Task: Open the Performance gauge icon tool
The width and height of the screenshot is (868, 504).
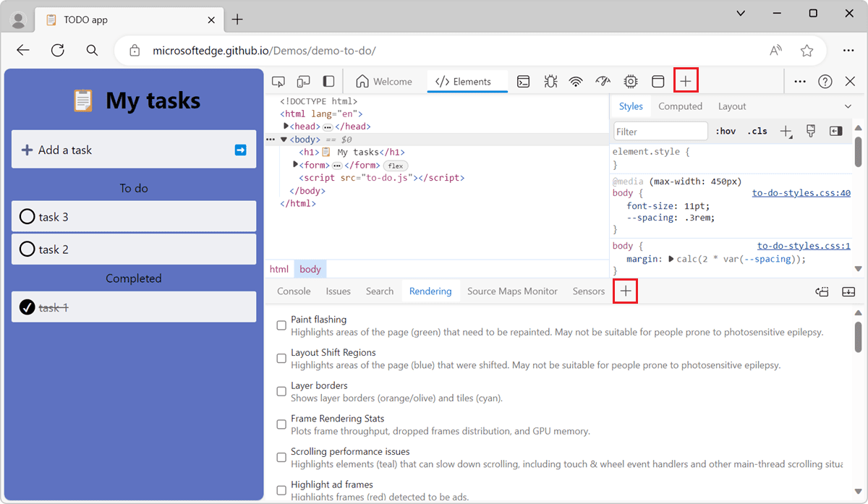Action: pyautogui.click(x=603, y=82)
